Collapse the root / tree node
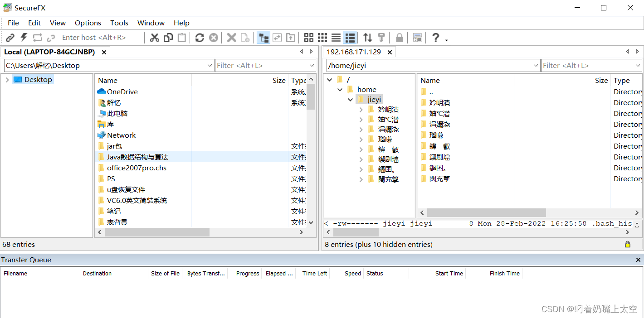Image resolution: width=644 pixels, height=318 pixels. pos(330,80)
